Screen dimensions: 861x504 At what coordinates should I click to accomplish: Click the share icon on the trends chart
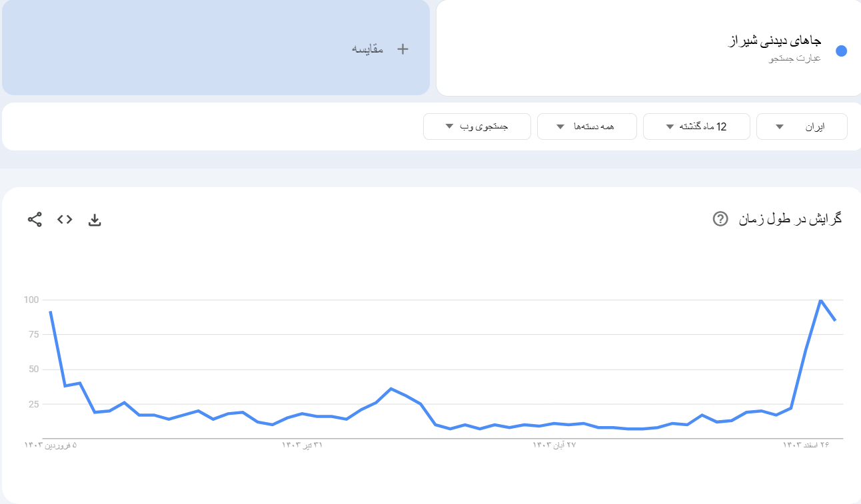tap(35, 220)
